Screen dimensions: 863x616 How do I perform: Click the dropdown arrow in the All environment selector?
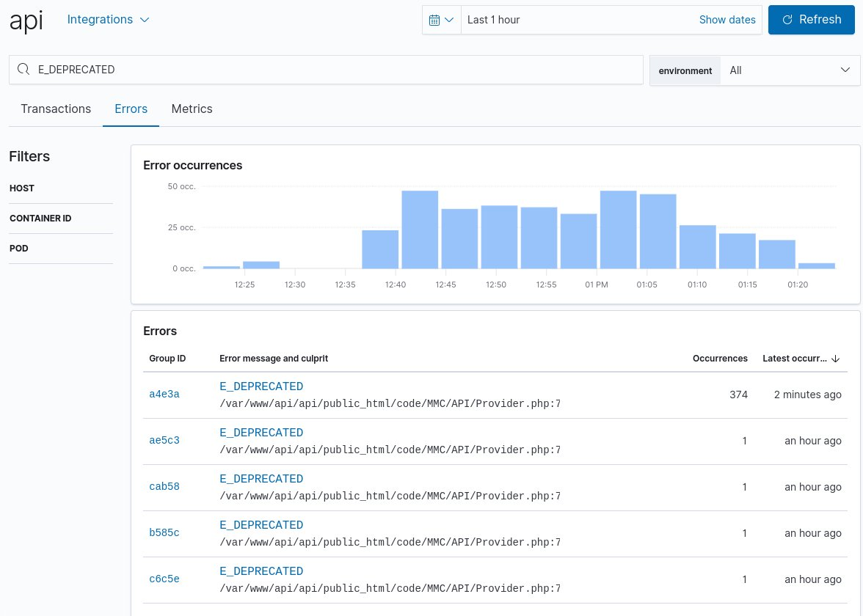(845, 70)
